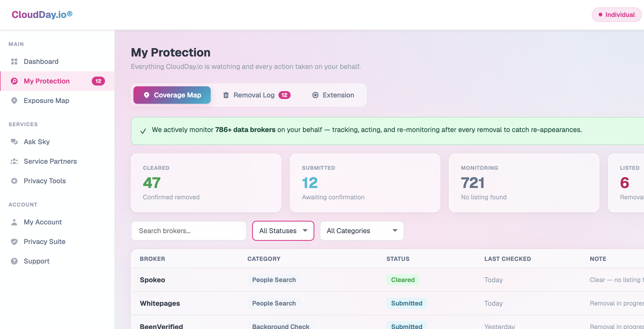
Task: Click the Yesterday value in BeenVerified row
Action: point(500,326)
